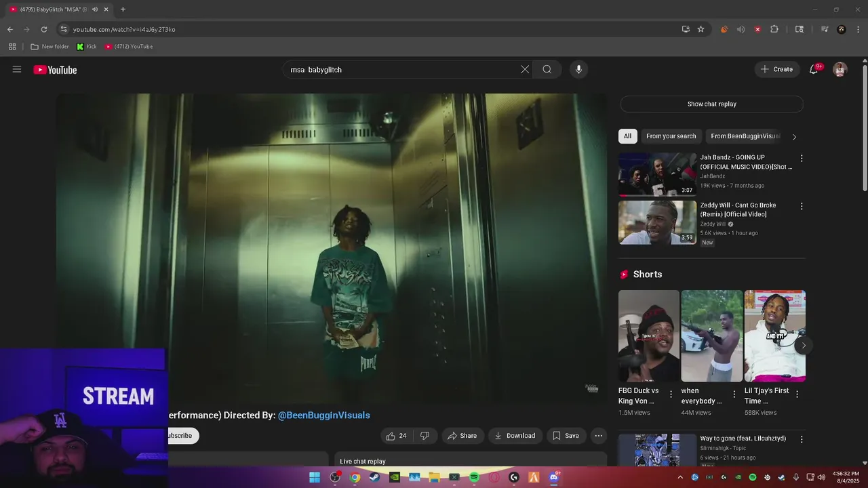Close the BabyGlitch MSA tab
This screenshot has width=868, height=488.
[x=106, y=9]
